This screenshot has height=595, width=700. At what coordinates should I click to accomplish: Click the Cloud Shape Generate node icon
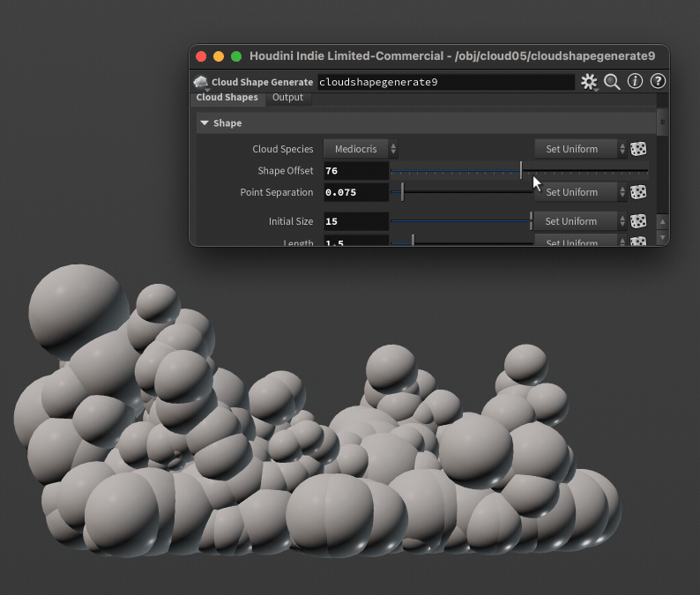click(x=201, y=82)
